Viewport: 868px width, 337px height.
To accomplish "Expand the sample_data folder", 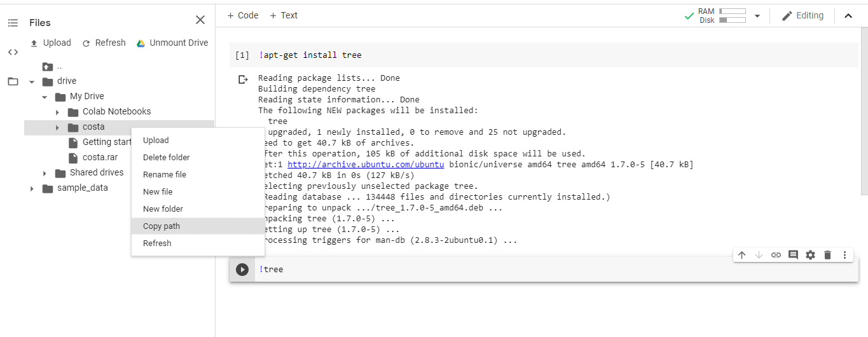I will click(x=32, y=188).
